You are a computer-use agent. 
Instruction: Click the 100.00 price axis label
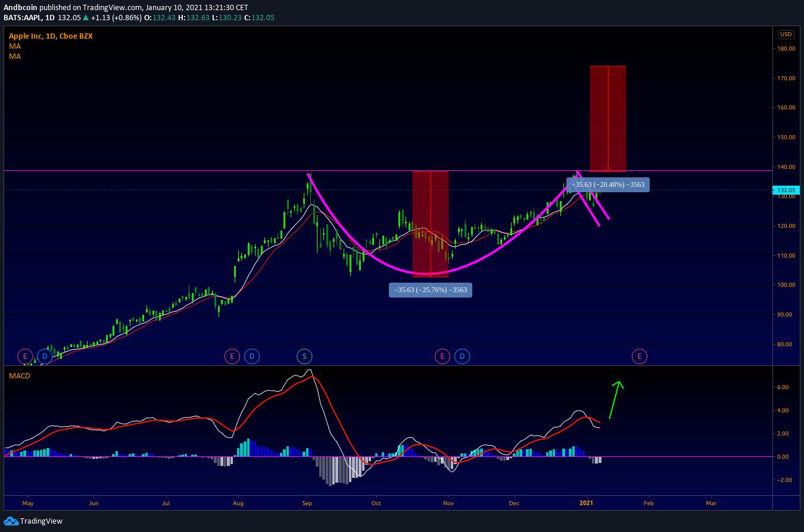787,285
